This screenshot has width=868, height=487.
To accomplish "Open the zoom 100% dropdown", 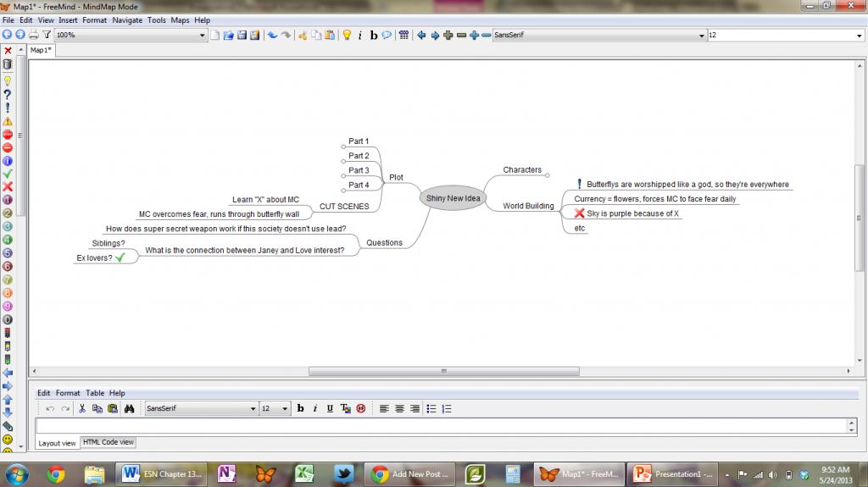I will pyautogui.click(x=131, y=35).
